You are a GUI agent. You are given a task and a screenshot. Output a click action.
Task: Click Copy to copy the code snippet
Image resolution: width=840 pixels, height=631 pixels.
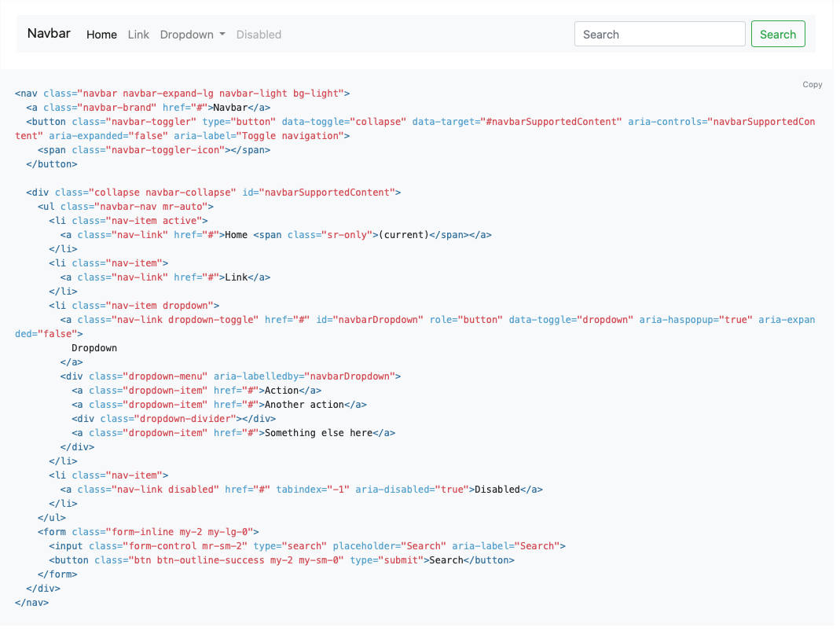(812, 84)
